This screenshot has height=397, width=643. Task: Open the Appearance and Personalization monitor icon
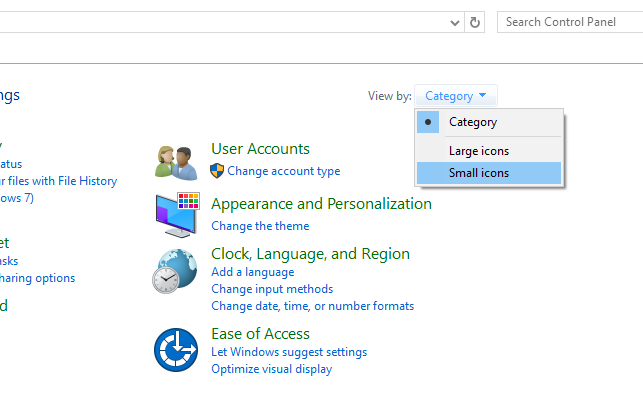coord(178,214)
